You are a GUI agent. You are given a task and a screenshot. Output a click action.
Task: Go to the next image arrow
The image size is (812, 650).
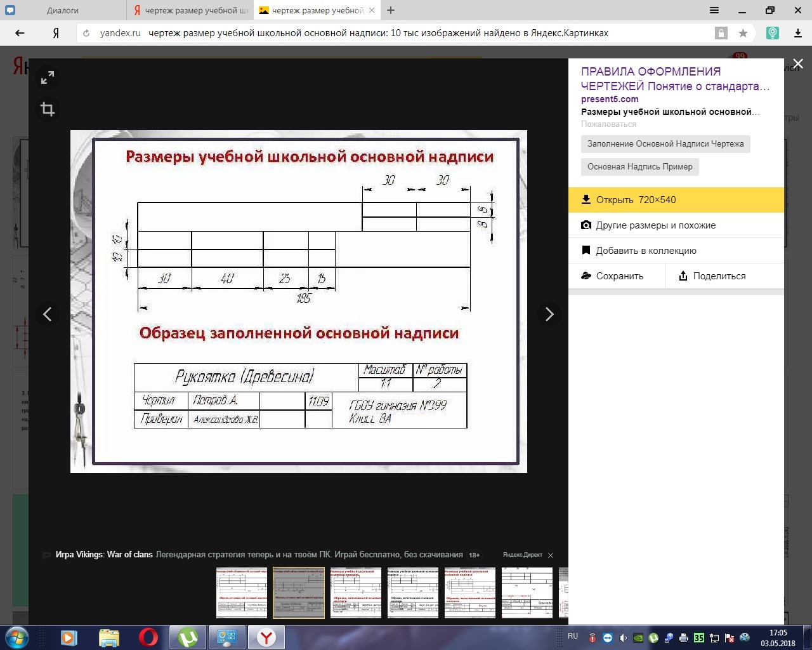pyautogui.click(x=549, y=314)
